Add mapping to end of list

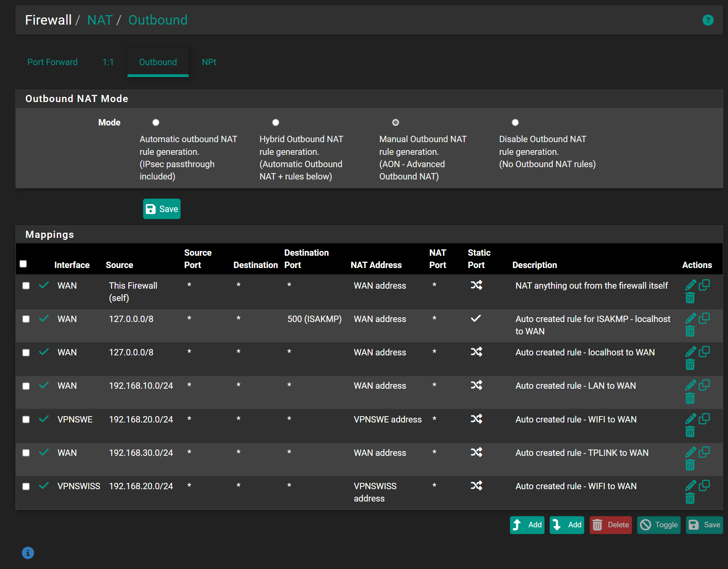(567, 525)
